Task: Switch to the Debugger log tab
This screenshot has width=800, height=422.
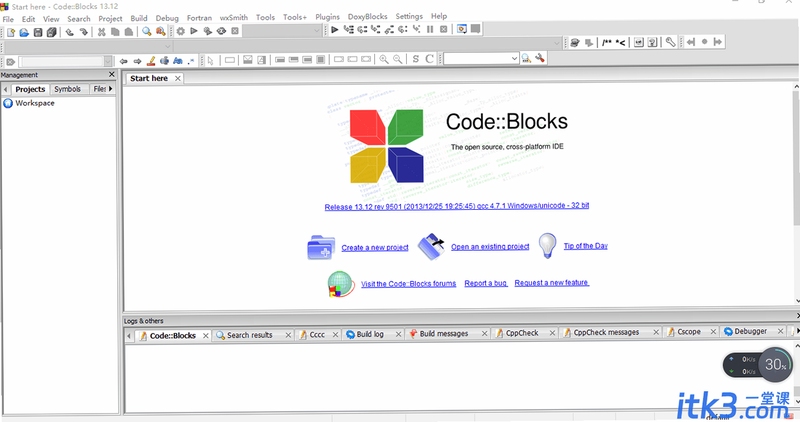Action: [751, 331]
